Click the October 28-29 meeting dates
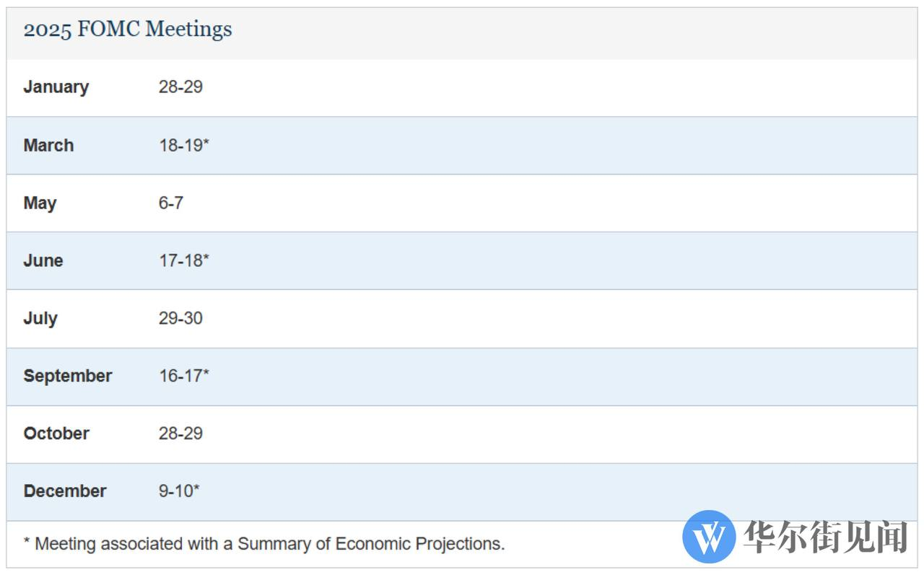The height and width of the screenshot is (580, 924). click(x=180, y=434)
